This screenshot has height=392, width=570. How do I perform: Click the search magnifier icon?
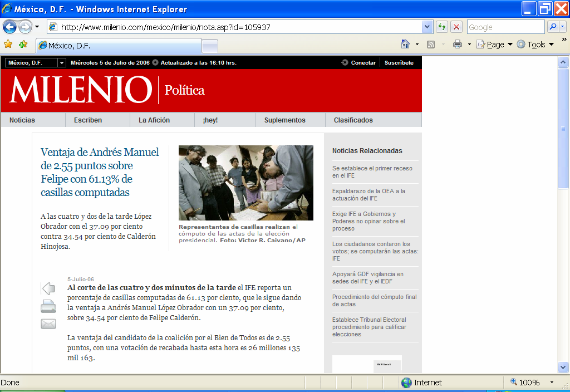click(553, 27)
